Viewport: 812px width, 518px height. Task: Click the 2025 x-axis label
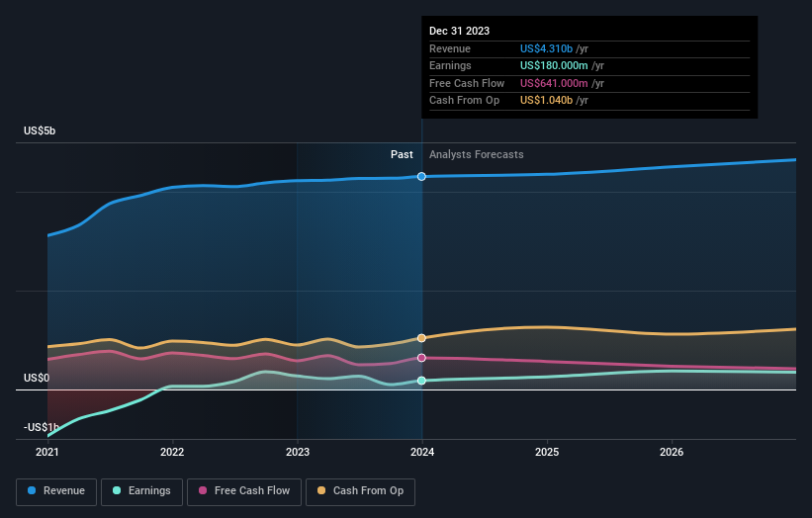tap(547, 452)
